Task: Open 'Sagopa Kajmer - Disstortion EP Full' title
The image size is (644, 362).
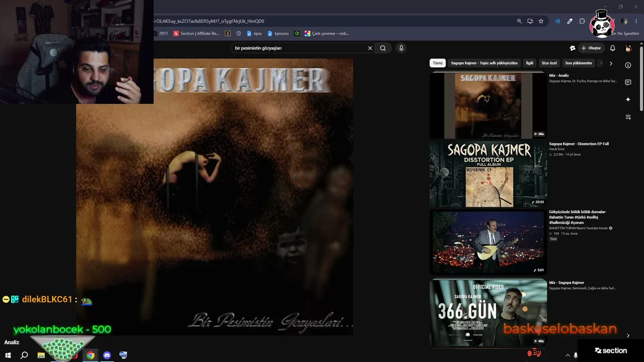Action: 579,144
